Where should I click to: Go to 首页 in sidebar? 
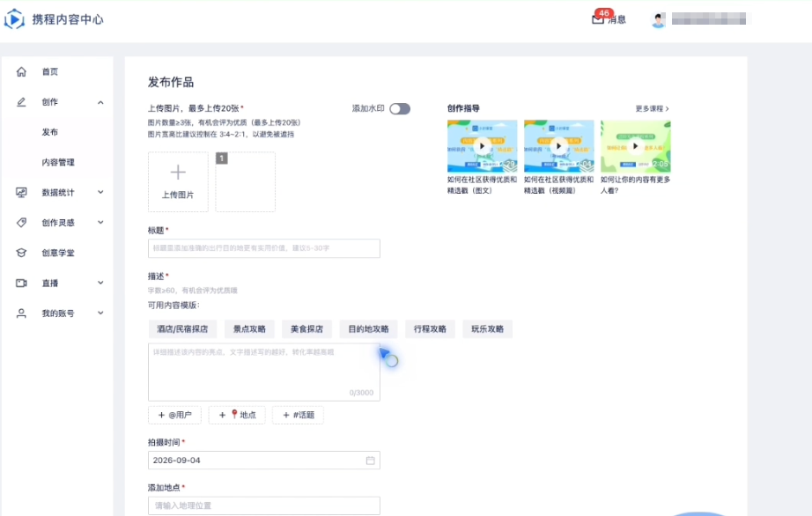click(50, 71)
